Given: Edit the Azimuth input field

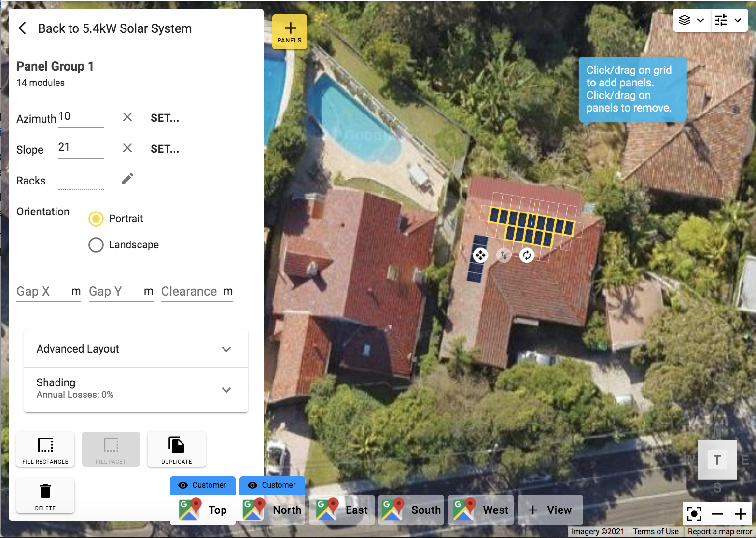Looking at the screenshot, I should pos(81,117).
